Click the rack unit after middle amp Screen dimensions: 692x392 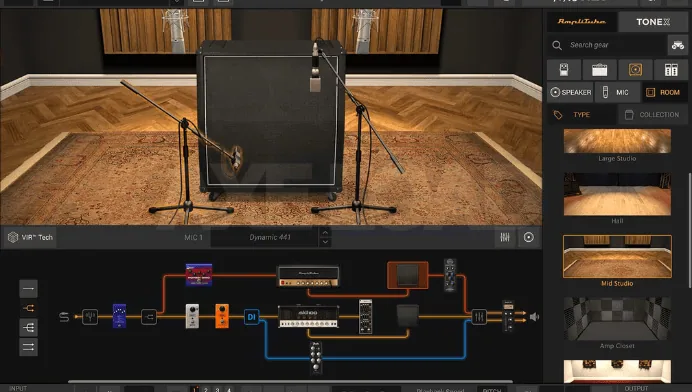point(365,316)
